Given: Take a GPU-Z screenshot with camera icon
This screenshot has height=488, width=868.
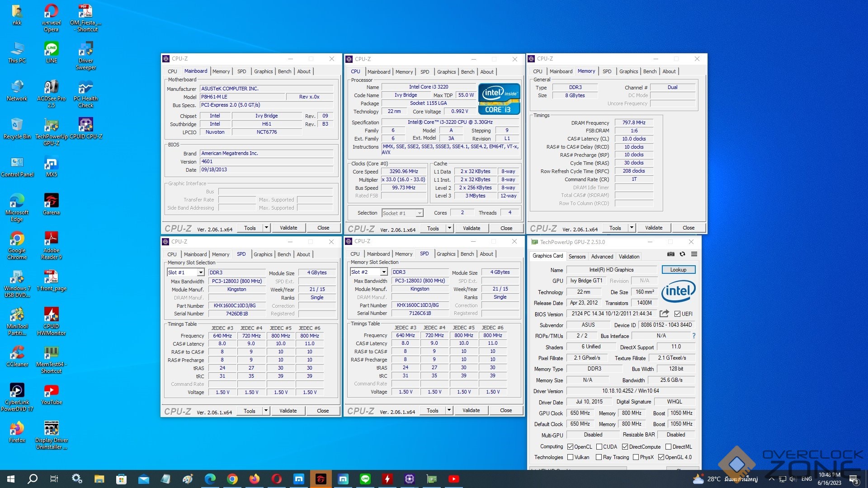Looking at the screenshot, I should pos(671,254).
